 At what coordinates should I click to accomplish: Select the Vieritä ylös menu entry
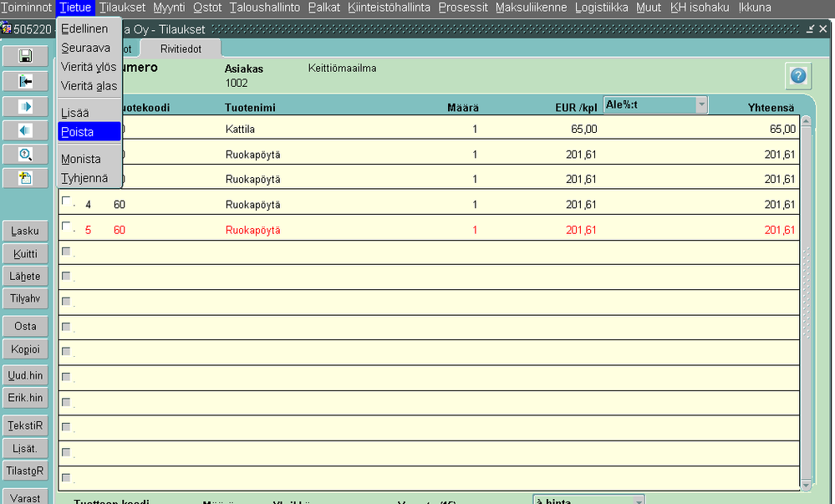click(x=89, y=67)
